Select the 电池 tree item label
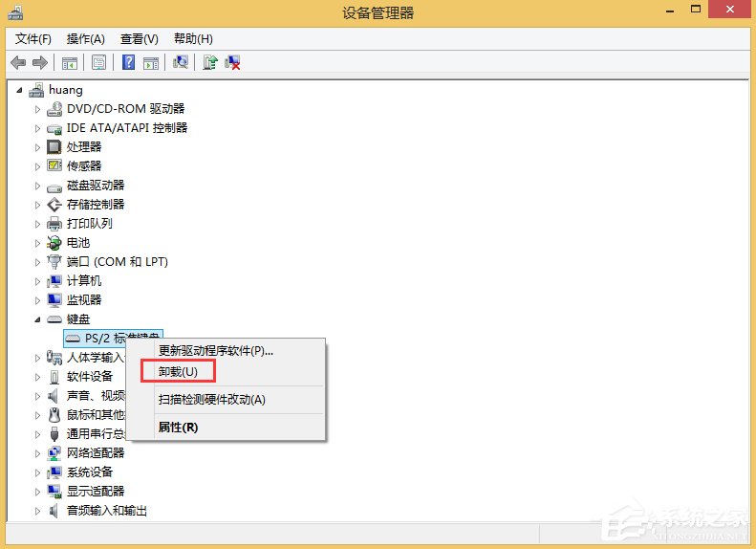The width and height of the screenshot is (756, 549). (x=78, y=243)
